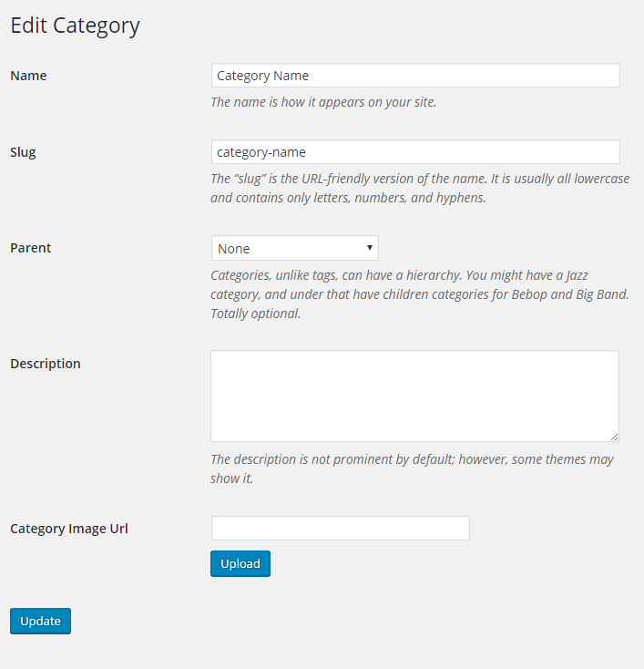Screen dimensions: 644x669
Task: Click the Update button
Action: tap(40, 622)
